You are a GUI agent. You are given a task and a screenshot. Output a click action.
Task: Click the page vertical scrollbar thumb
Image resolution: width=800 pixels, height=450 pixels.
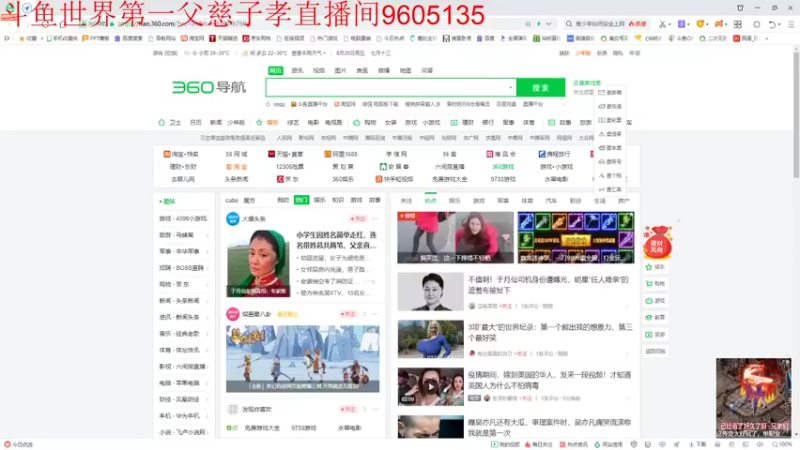click(796, 113)
